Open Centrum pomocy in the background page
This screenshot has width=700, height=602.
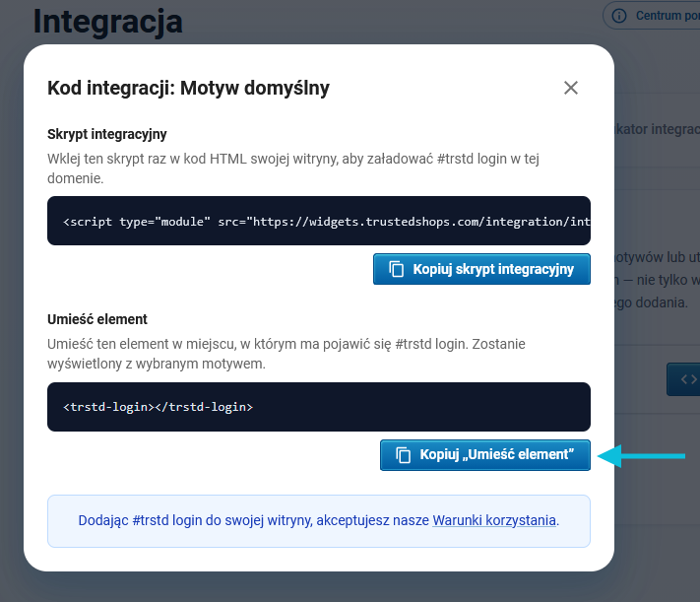pyautogui.click(x=654, y=16)
